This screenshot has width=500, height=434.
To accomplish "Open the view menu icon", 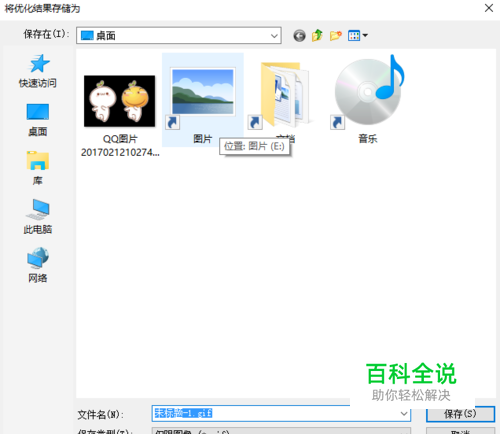I will click(x=354, y=35).
